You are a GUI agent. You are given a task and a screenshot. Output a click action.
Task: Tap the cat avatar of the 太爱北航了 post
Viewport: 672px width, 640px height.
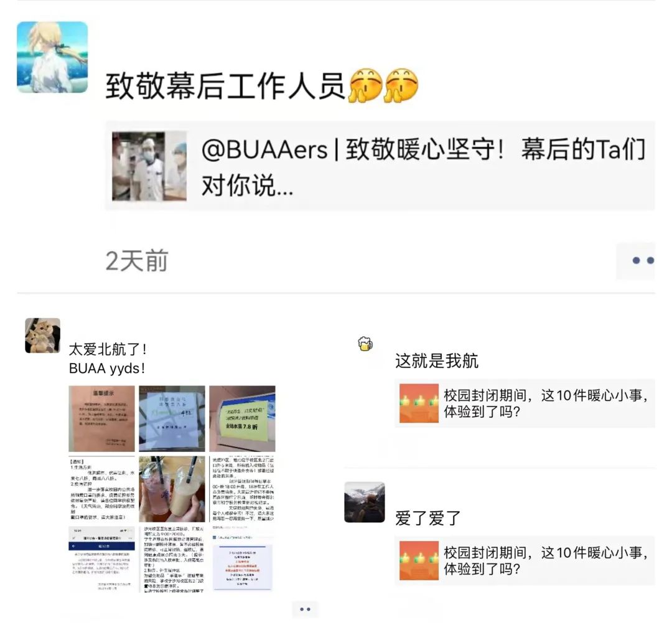point(42,336)
